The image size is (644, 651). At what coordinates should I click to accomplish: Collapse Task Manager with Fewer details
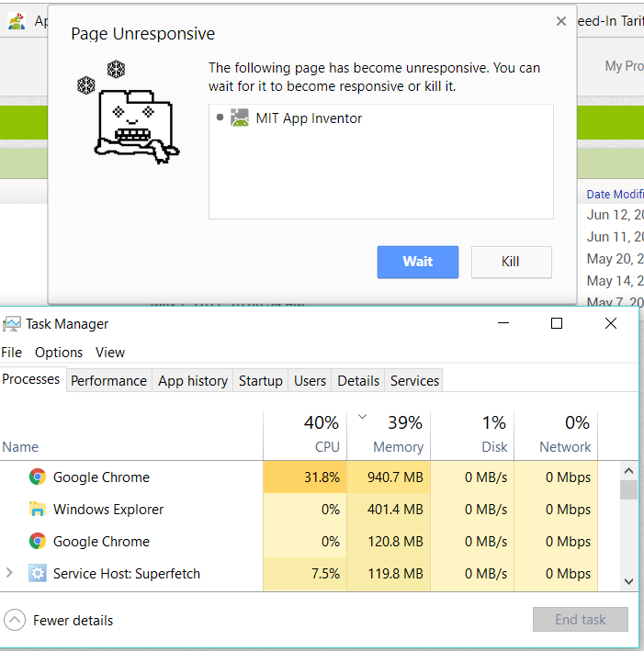click(x=59, y=621)
